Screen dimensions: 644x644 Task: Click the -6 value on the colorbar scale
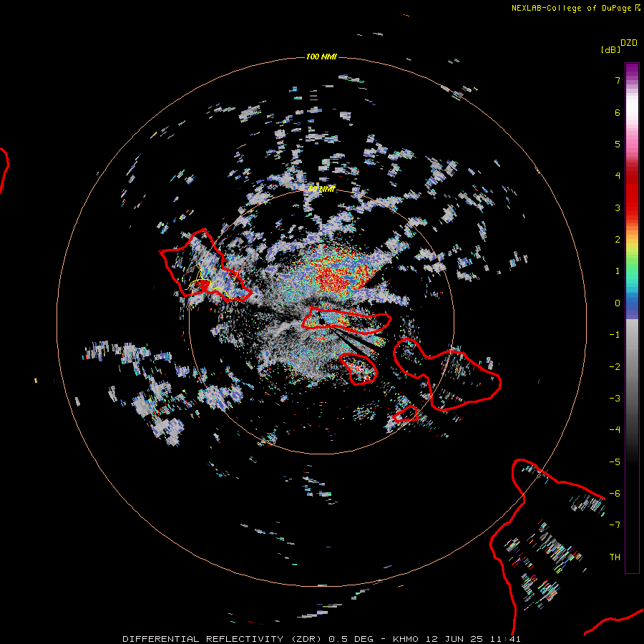(x=615, y=494)
